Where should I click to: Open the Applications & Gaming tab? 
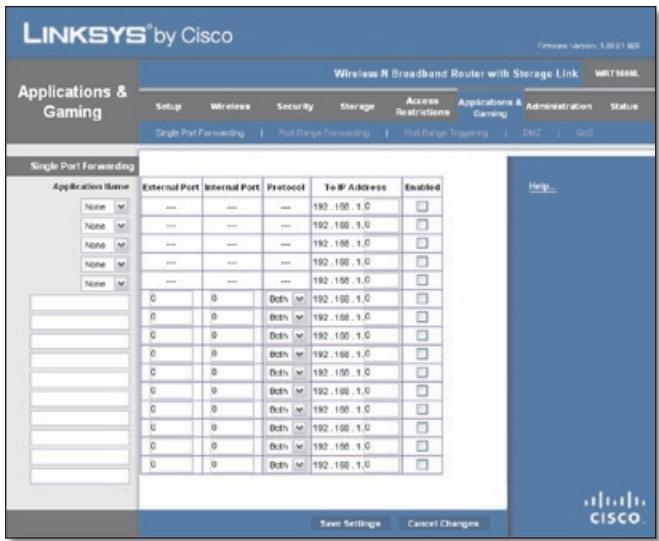click(x=490, y=108)
